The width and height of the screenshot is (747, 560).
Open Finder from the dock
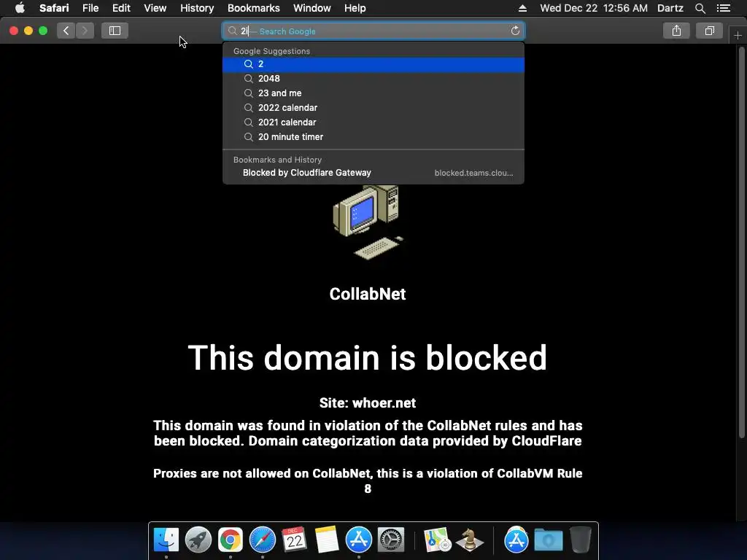(166, 540)
